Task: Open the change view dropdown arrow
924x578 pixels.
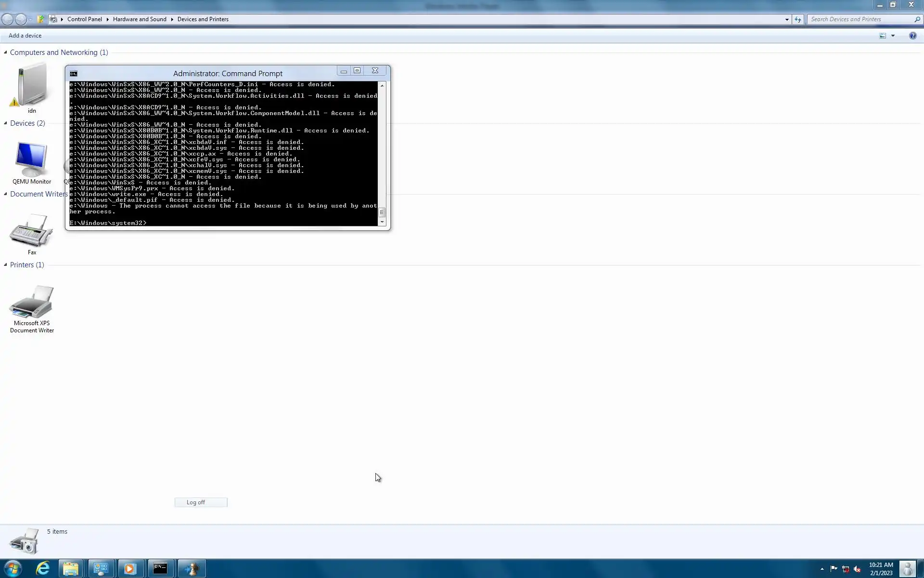Action: point(893,36)
